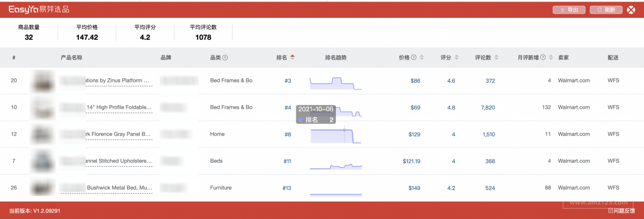Open the Stitched Upholstered product name link
Screen dimensions: 644x219
click(x=106, y=161)
